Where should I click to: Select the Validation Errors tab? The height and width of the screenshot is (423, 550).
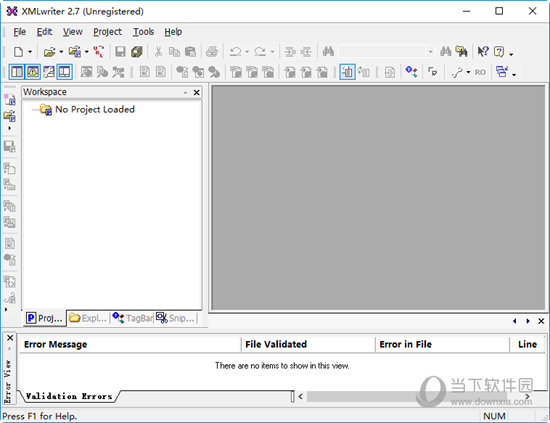[x=69, y=396]
